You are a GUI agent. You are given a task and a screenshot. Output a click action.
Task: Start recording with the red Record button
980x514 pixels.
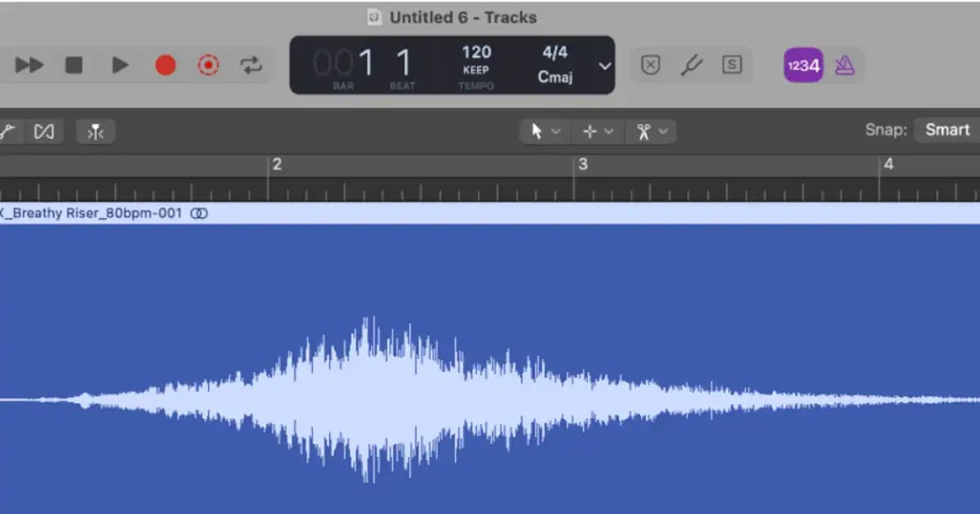pyautogui.click(x=166, y=65)
